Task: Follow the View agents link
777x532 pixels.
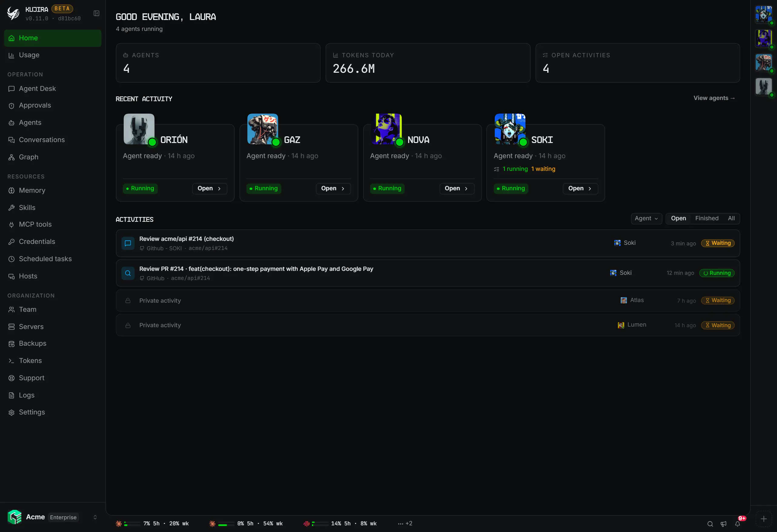Action: coord(714,98)
